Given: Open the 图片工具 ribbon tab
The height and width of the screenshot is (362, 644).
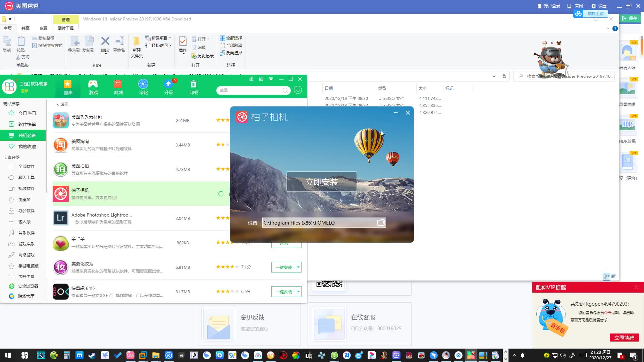Looking at the screenshot, I should tap(66, 28).
